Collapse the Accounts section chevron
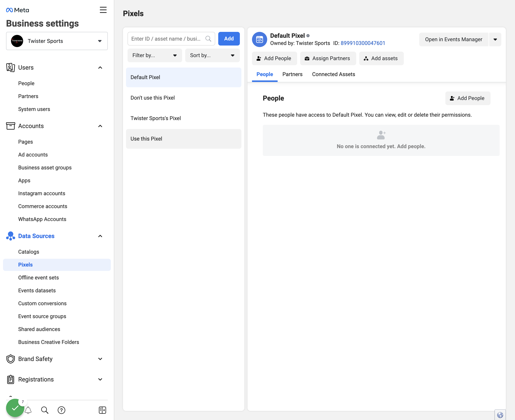 click(100, 126)
